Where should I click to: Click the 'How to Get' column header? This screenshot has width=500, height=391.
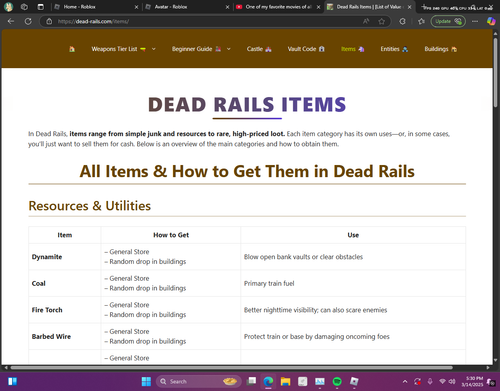click(171, 235)
